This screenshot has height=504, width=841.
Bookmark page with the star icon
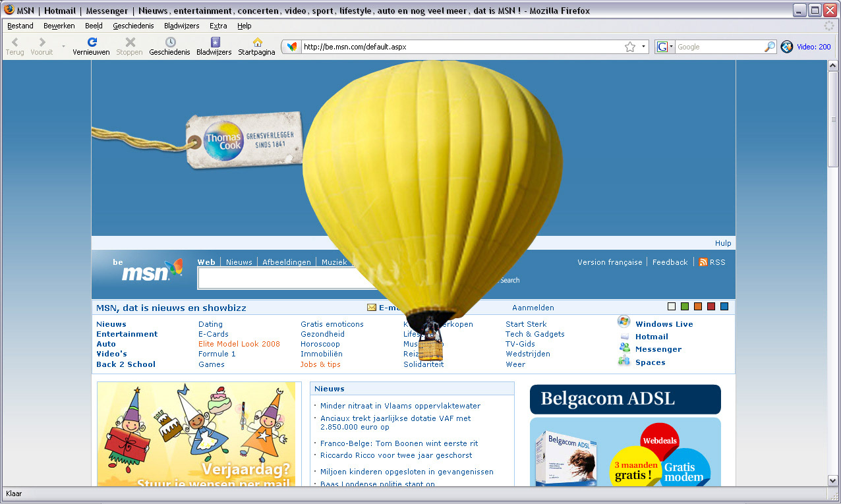[x=630, y=47]
